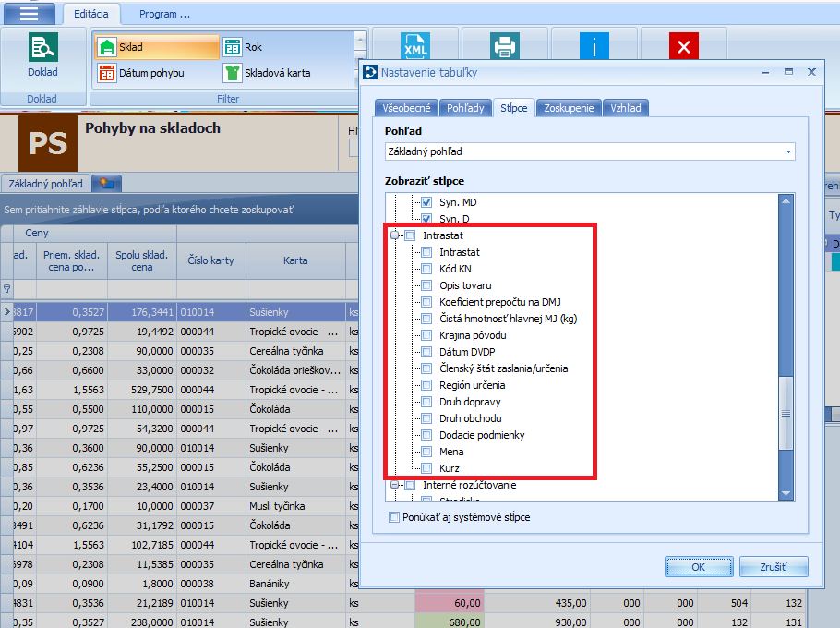This screenshot has height=628, width=840.
Task: Collapse the Intrastat tree group
Action: [395, 235]
